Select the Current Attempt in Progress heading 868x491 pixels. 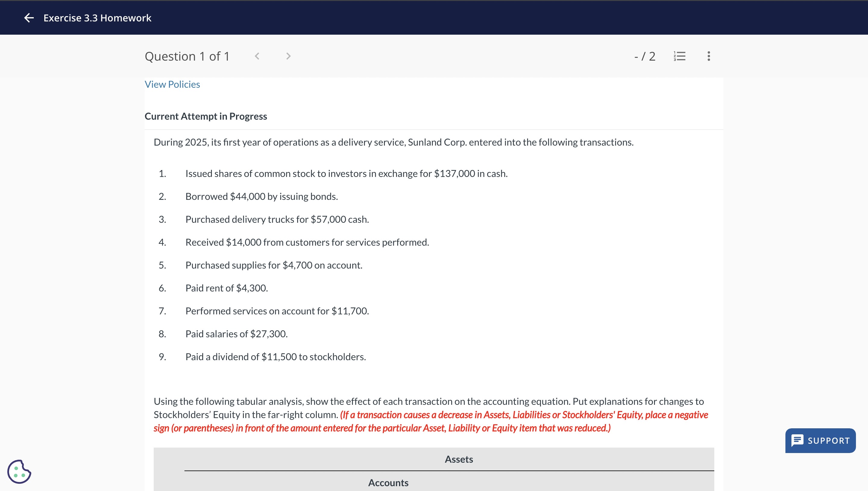coord(206,116)
